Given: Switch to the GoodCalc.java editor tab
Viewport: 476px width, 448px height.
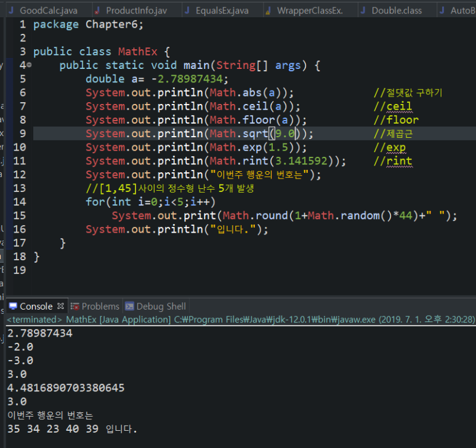Looking at the screenshot, I should coord(48,10).
